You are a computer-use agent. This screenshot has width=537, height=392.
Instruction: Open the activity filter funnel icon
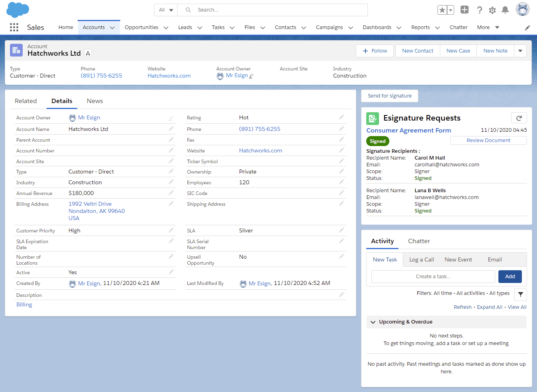[x=521, y=294]
